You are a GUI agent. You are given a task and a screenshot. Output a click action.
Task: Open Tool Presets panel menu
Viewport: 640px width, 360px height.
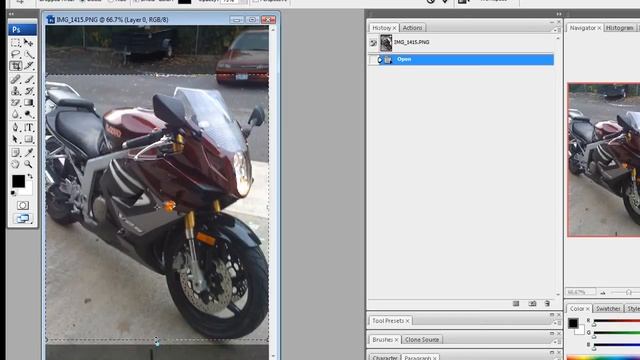[x=556, y=323]
